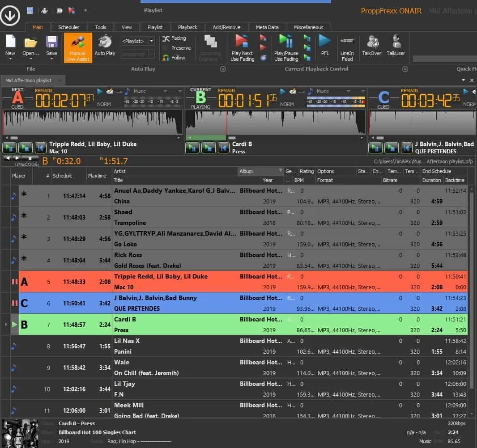Open the LineIn Feed tool
The image size is (477, 448).
[x=347, y=46]
